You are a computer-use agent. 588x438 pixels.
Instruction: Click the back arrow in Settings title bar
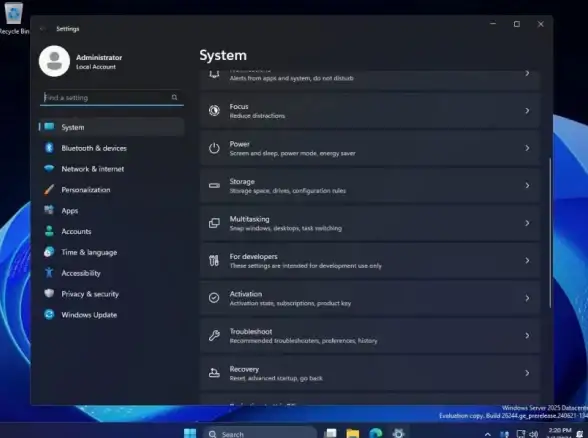coord(42,29)
